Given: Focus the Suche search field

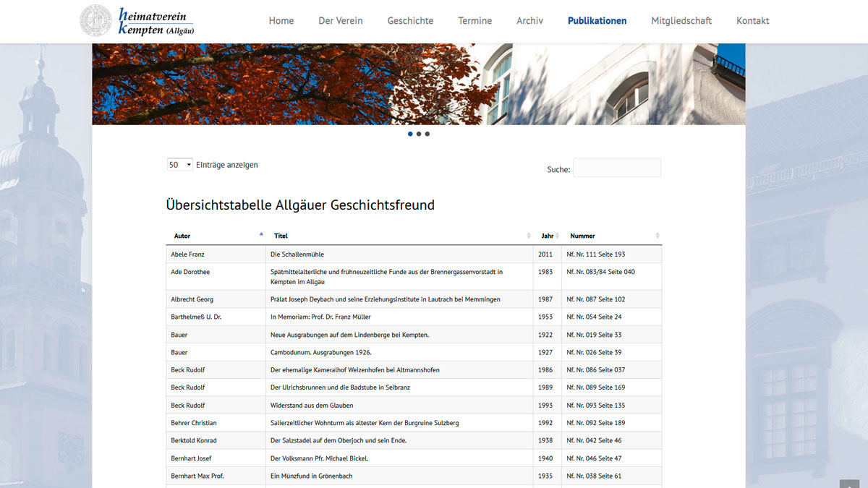Looking at the screenshot, I should point(616,168).
